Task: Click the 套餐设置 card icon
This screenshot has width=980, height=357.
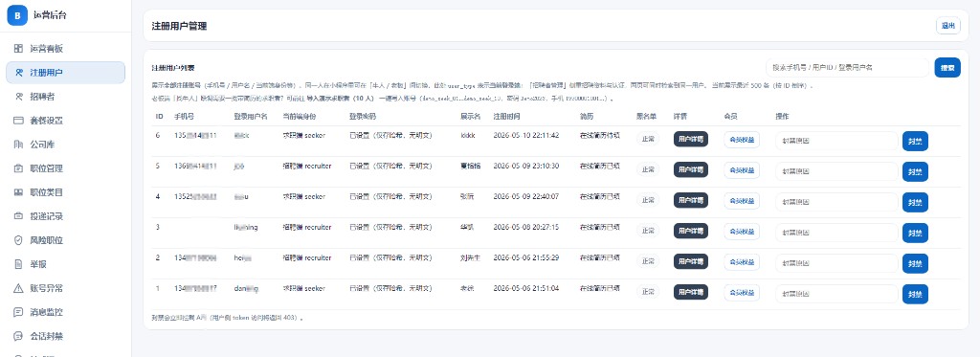Action: [19, 120]
